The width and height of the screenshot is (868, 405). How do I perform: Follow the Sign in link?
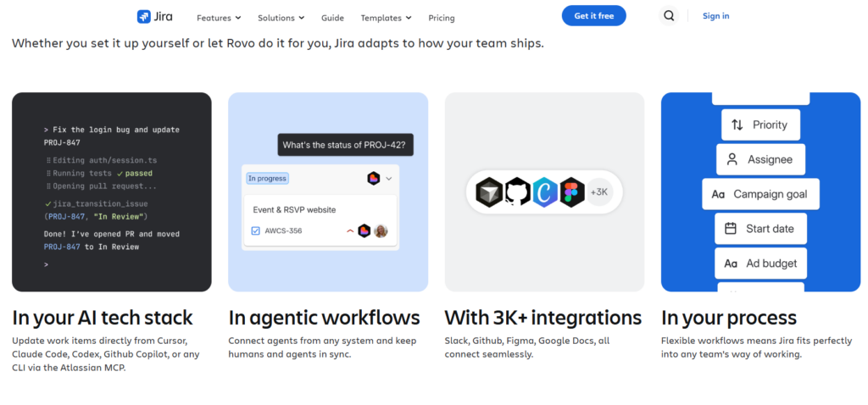pyautogui.click(x=715, y=16)
